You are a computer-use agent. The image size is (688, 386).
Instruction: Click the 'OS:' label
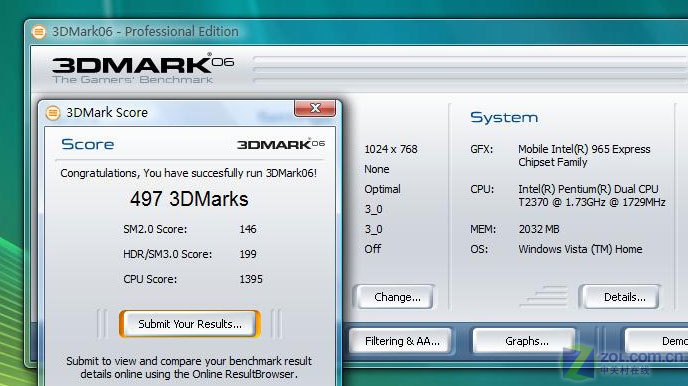[x=479, y=249]
